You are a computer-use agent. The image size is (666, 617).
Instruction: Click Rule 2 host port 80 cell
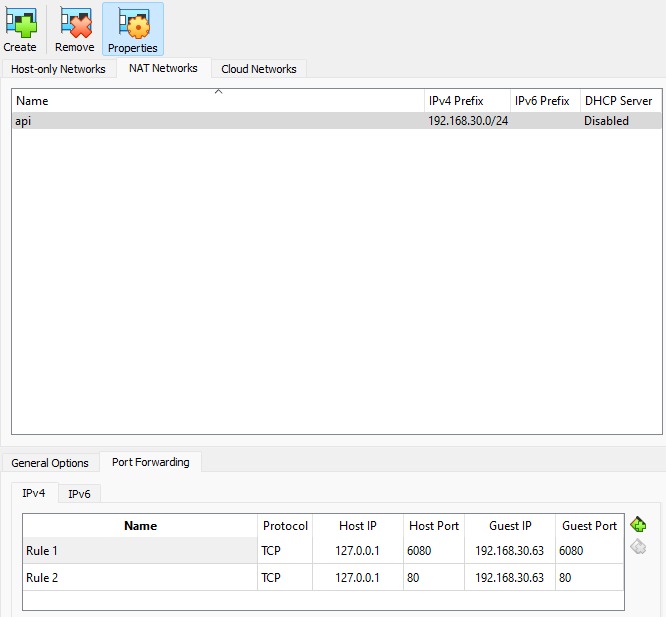434,578
